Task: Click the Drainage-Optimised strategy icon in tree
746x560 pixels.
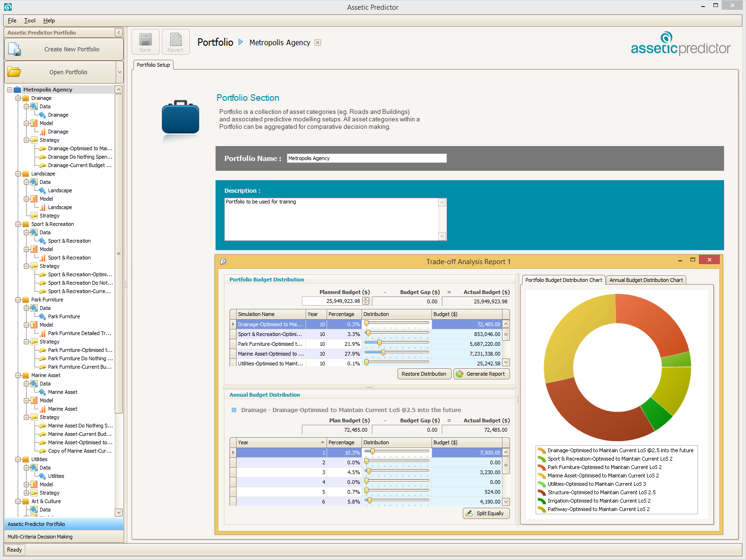Action: point(42,148)
